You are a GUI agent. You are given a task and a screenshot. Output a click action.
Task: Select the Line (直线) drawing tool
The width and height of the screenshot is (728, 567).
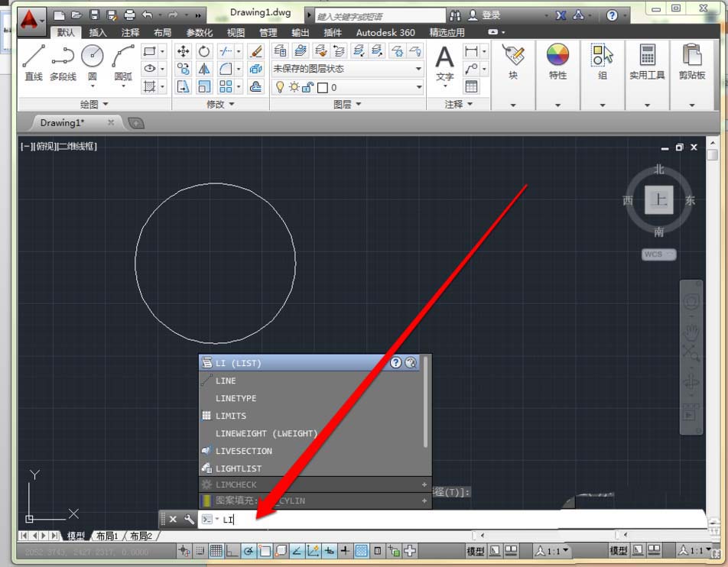pyautogui.click(x=34, y=63)
